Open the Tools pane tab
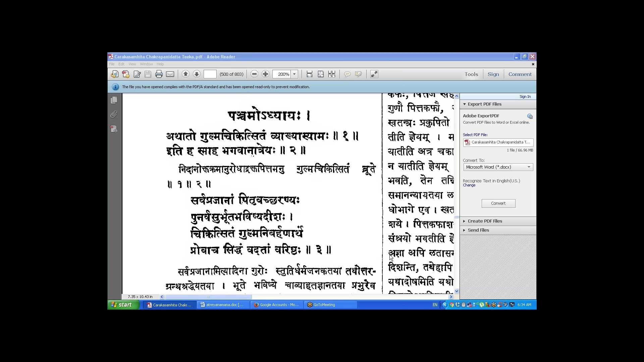 pyautogui.click(x=471, y=74)
